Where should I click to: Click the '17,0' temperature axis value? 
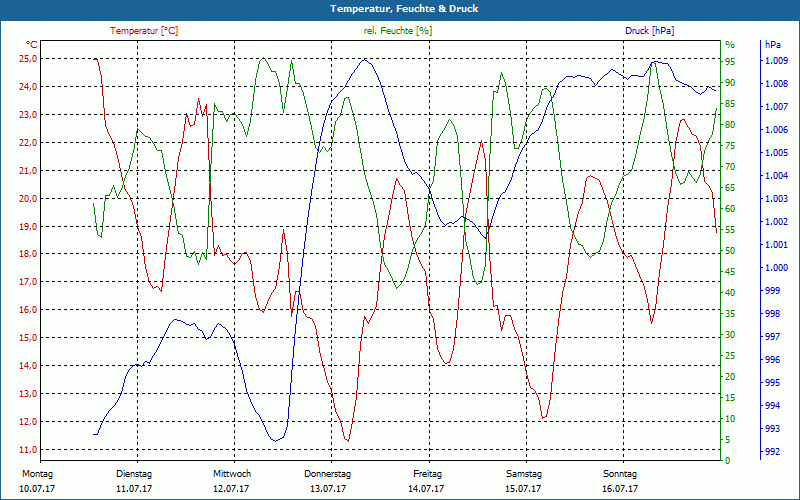point(28,282)
